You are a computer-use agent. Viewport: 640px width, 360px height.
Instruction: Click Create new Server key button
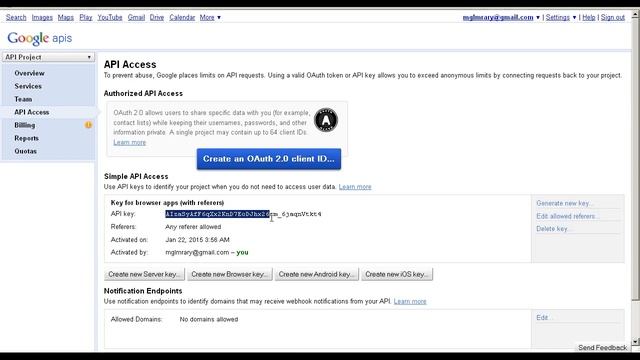tap(144, 274)
